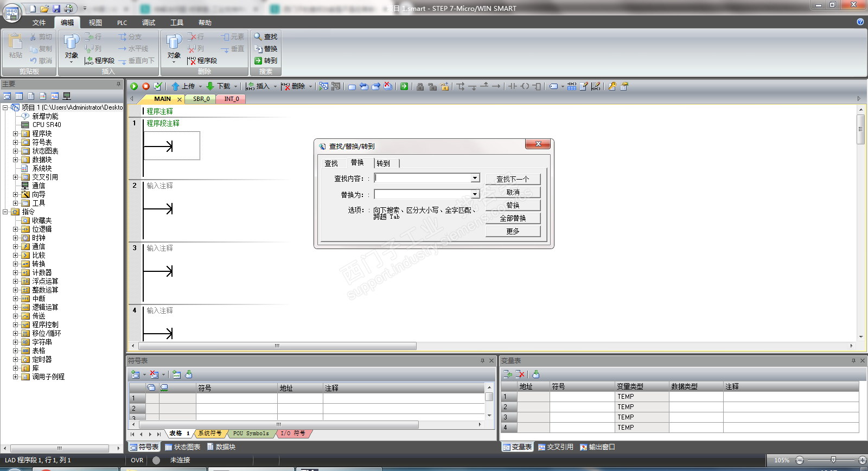Click the zoom in plus button
The width and height of the screenshot is (868, 471).
863,460
